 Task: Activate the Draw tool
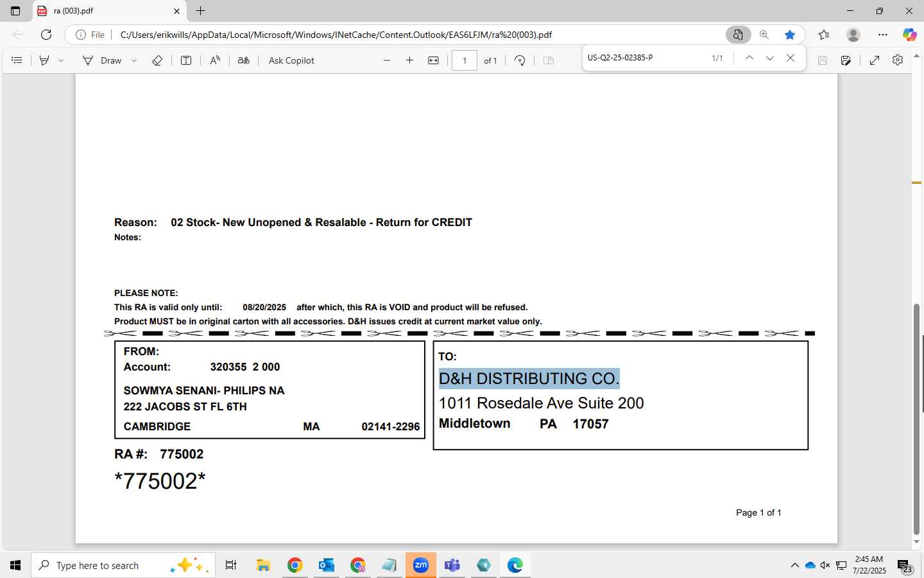[x=102, y=60]
